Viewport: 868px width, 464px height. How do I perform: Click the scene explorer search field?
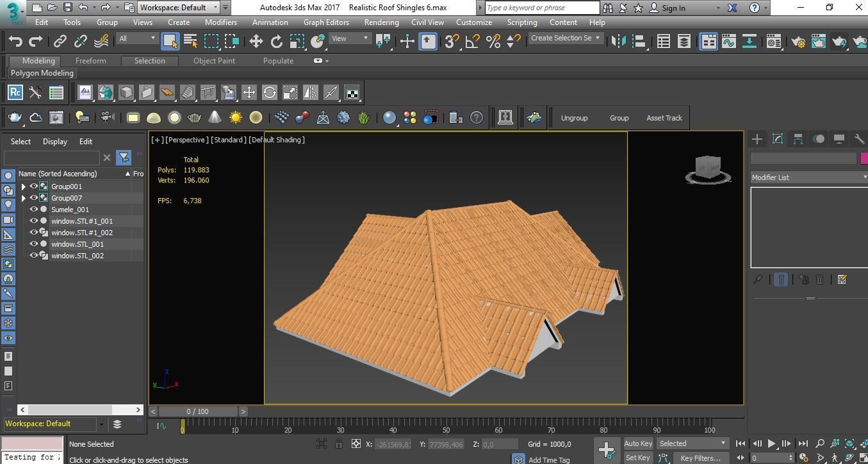pos(51,158)
